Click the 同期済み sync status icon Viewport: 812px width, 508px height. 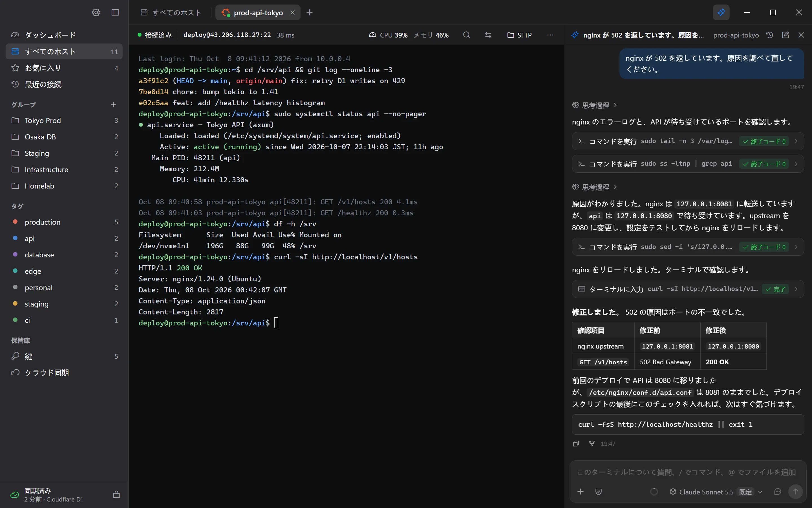(15, 494)
